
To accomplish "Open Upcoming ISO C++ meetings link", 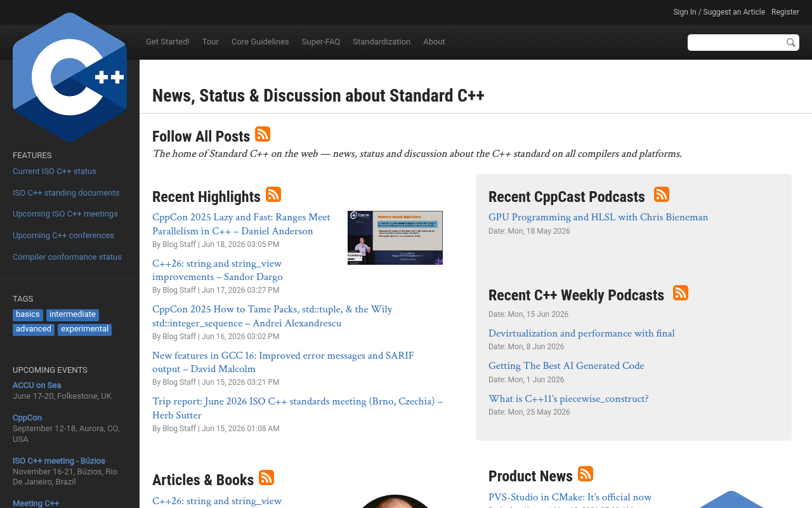I will 65,214.
